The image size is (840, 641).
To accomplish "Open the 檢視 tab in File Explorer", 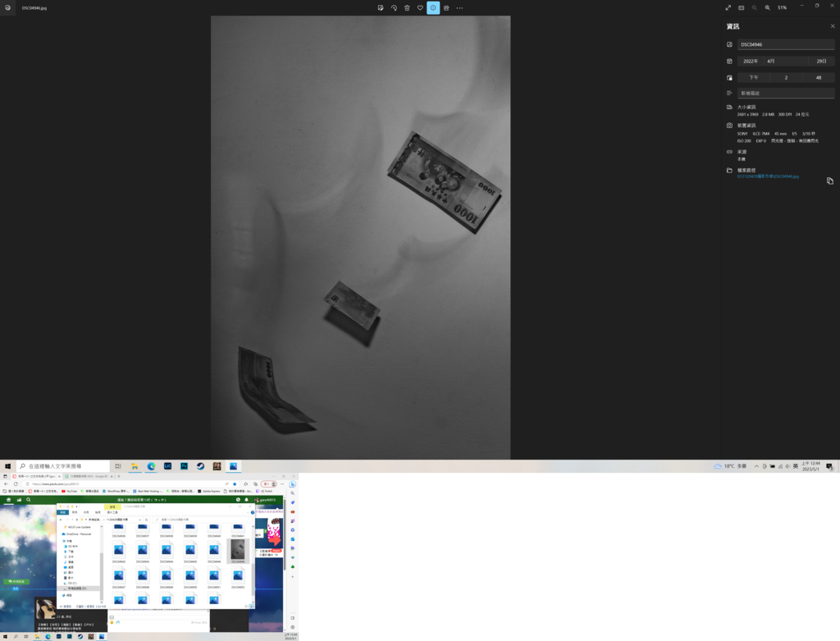I will pyautogui.click(x=98, y=512).
